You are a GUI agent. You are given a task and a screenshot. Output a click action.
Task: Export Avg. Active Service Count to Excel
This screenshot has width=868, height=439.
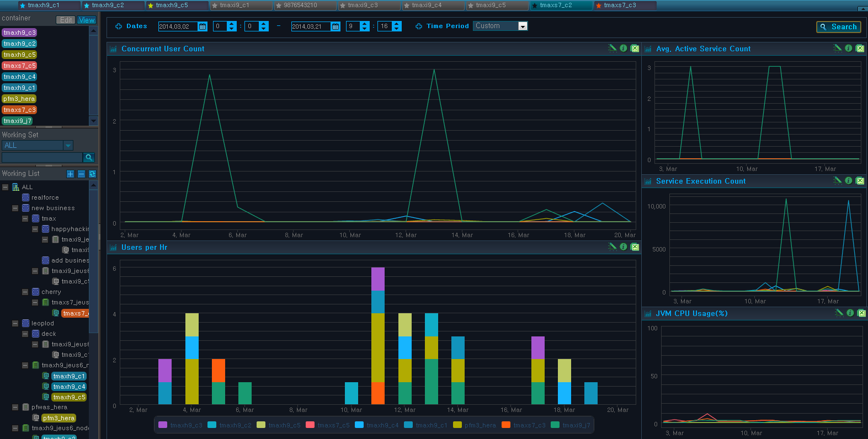coord(860,48)
